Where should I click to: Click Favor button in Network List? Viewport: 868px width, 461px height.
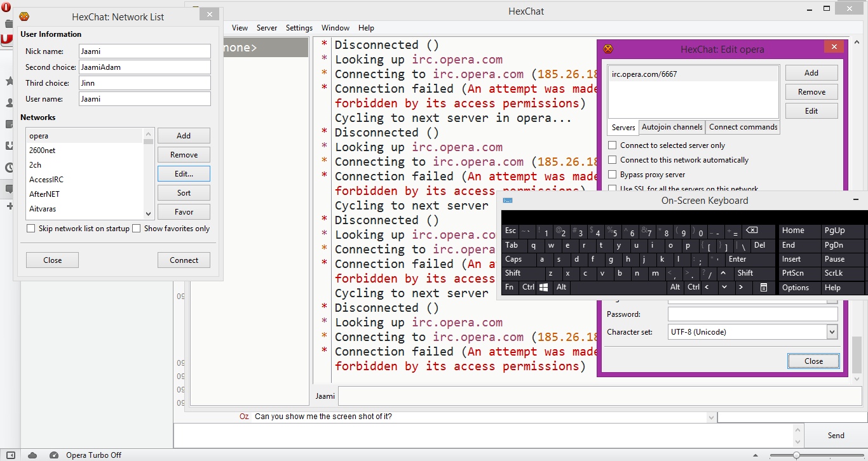point(184,212)
